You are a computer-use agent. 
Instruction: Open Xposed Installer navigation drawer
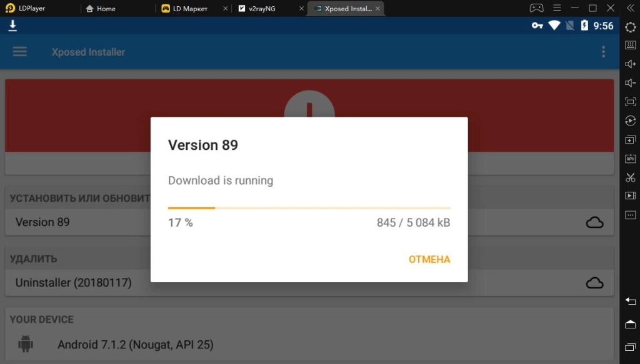[x=19, y=51]
